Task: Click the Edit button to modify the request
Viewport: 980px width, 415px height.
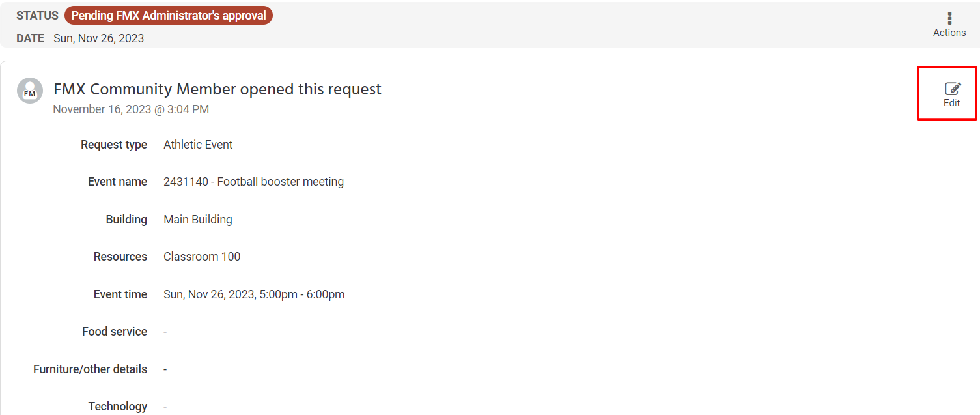Action: pyautogui.click(x=951, y=94)
